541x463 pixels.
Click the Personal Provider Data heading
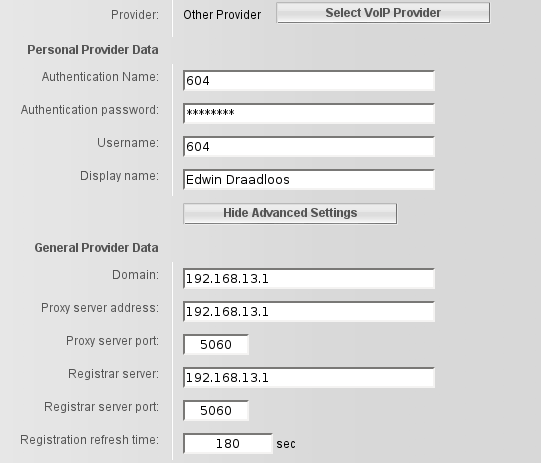coord(93,50)
